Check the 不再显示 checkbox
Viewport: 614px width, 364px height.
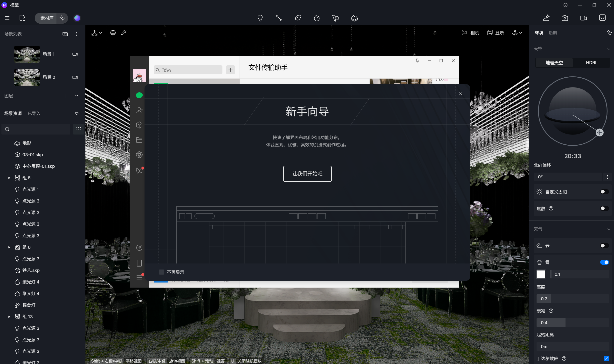coord(161,272)
